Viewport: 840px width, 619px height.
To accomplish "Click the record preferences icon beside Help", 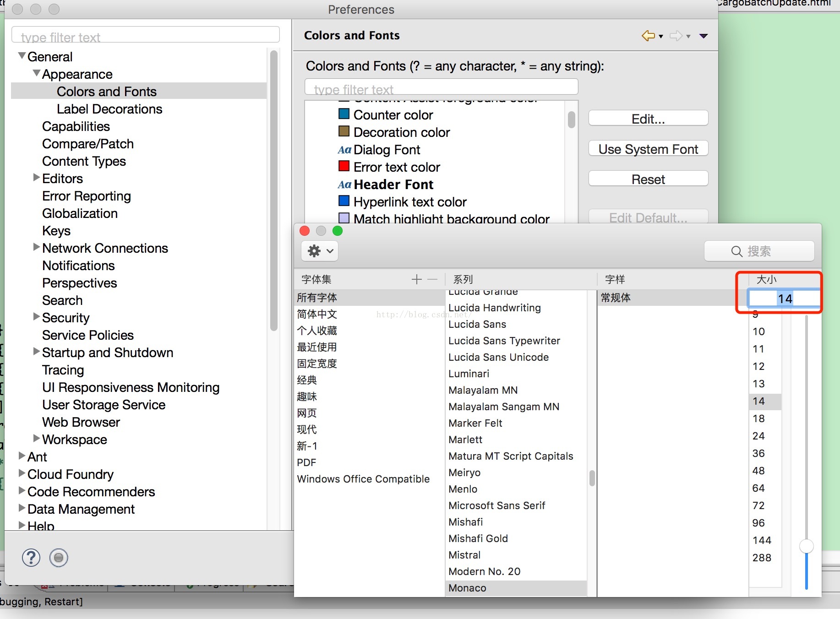I will click(59, 558).
